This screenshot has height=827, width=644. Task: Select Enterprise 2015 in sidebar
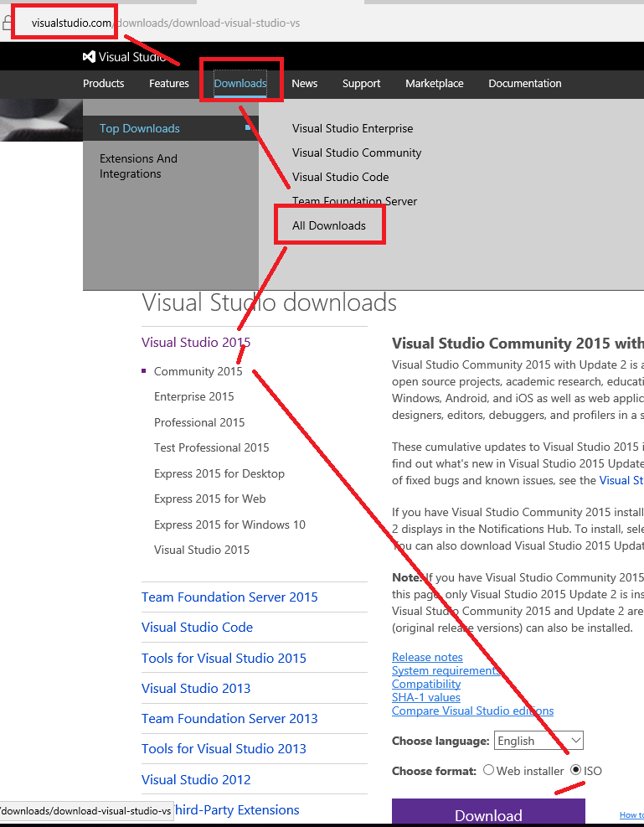click(x=194, y=396)
